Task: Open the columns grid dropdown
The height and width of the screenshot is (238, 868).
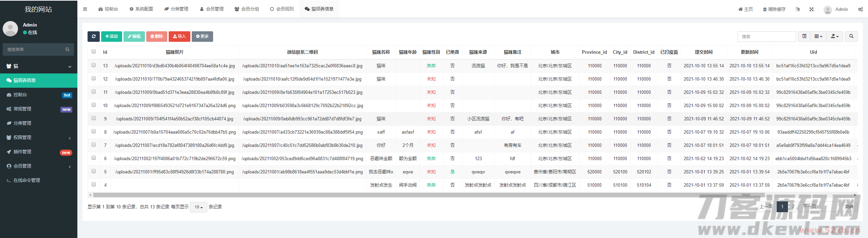Action: tap(818, 36)
